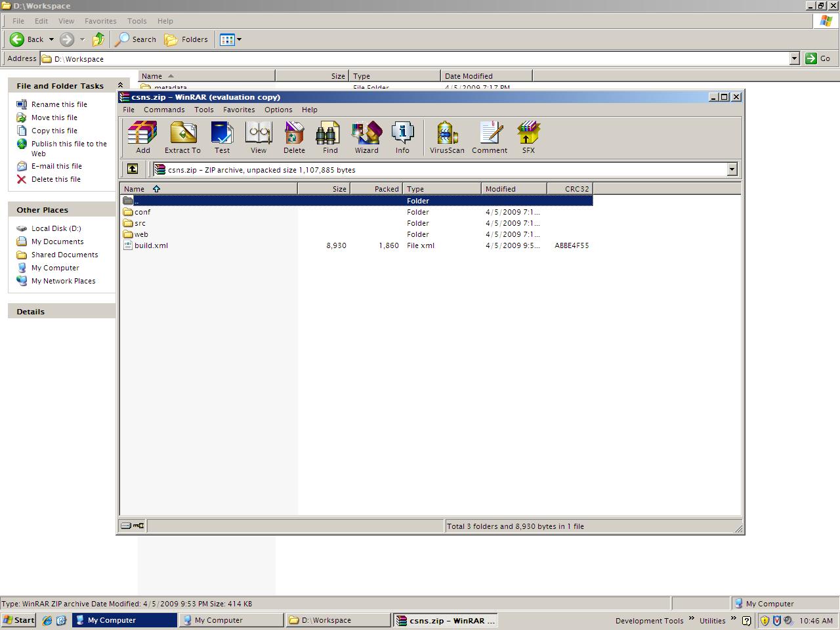Image resolution: width=840 pixels, height=630 pixels.
Task: Click the Extract To icon
Action: pos(182,138)
